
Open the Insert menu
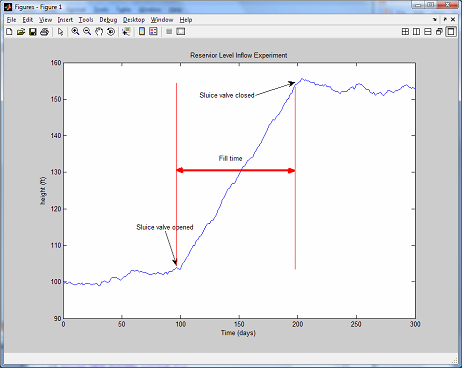coord(65,20)
